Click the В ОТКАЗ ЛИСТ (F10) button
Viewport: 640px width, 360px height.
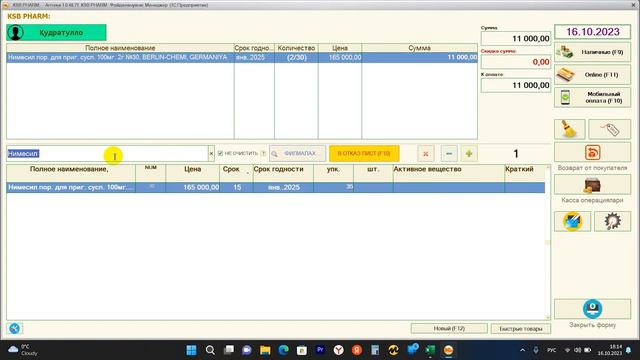click(364, 153)
